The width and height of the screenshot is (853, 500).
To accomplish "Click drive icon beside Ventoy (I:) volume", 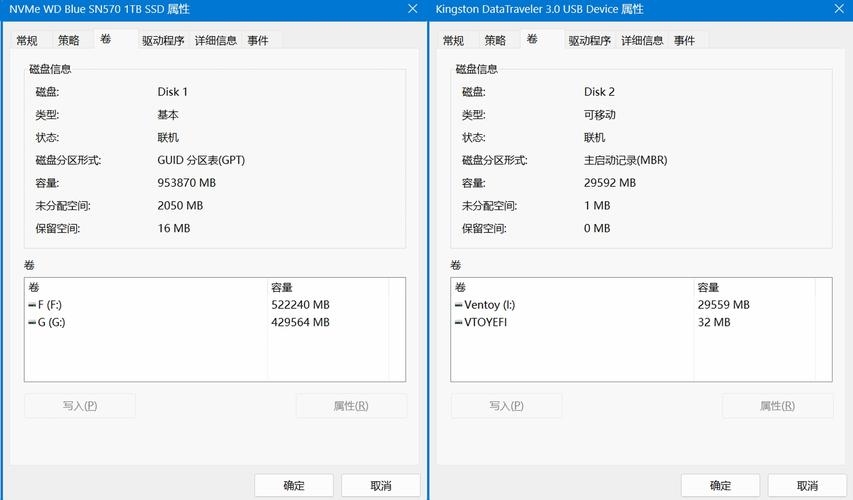I will (x=459, y=305).
